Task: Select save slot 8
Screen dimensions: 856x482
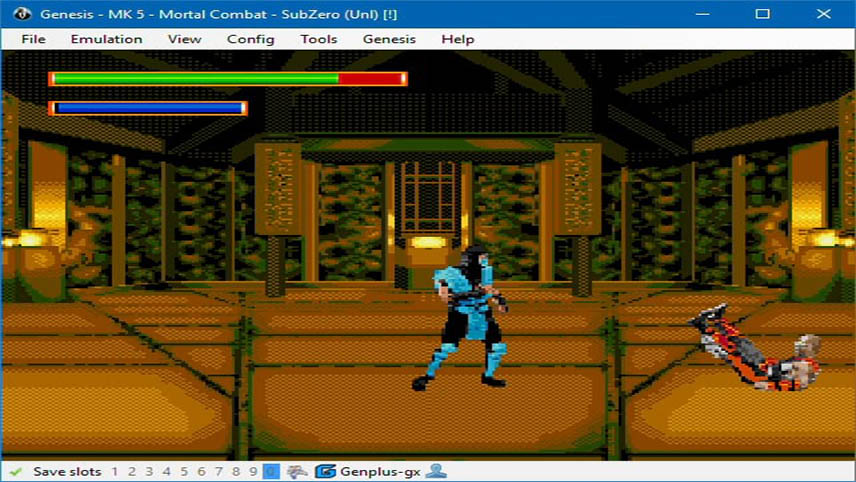Action: point(236,472)
